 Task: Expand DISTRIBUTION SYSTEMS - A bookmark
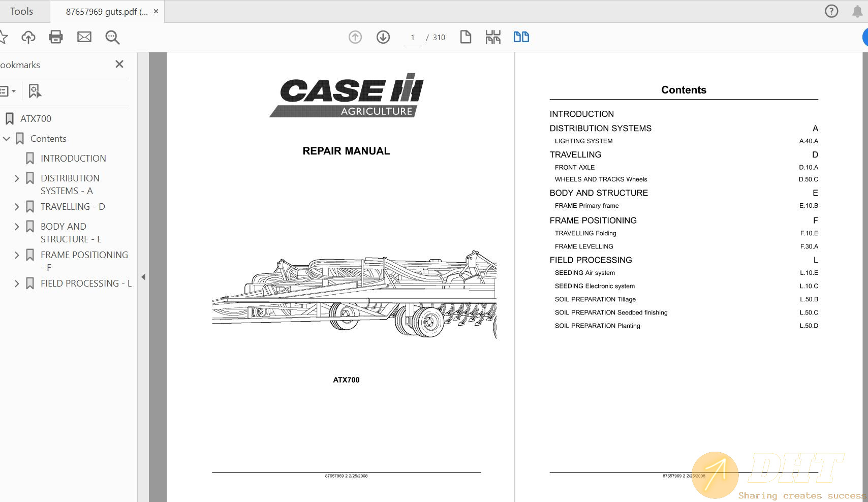pyautogui.click(x=17, y=178)
